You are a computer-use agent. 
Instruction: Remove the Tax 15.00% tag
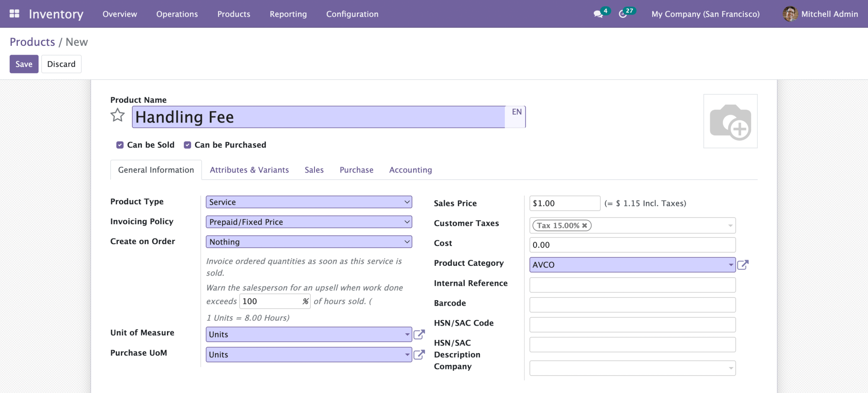[x=584, y=226]
